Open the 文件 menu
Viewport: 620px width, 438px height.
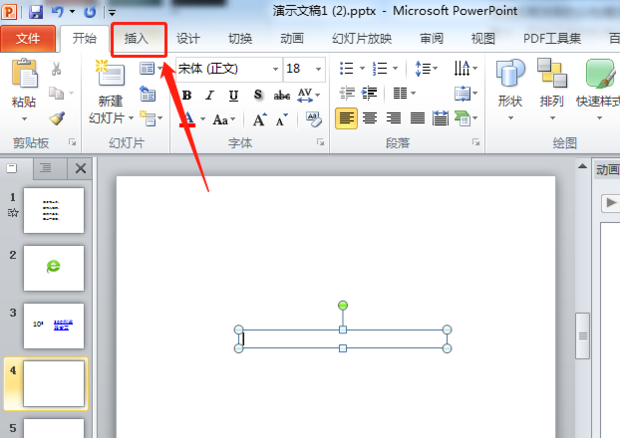28,39
